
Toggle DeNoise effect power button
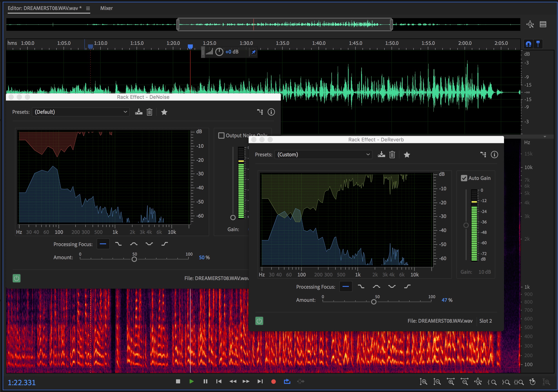[x=17, y=278]
